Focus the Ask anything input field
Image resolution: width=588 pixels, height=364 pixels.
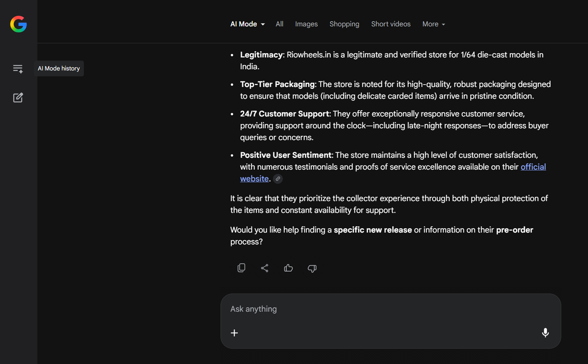(391, 309)
